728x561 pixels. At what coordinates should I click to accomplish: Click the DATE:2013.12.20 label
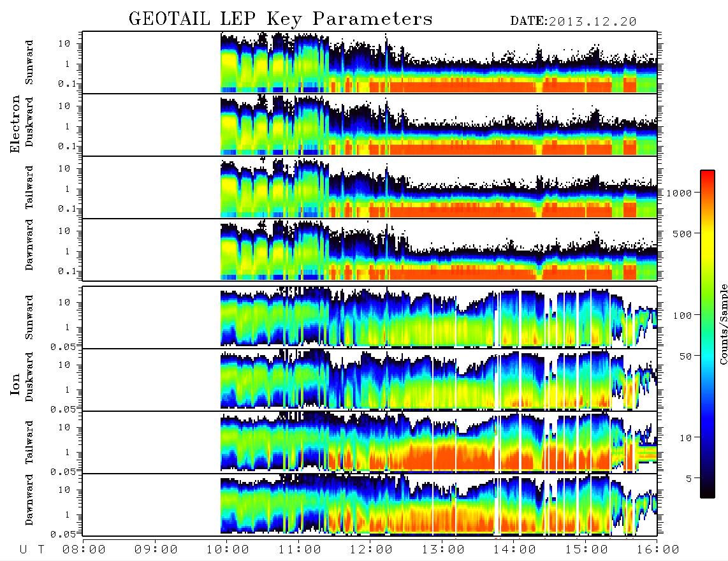pos(573,22)
